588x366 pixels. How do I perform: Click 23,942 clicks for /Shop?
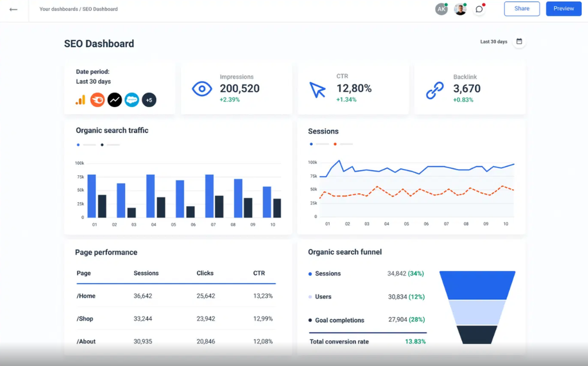(206, 319)
